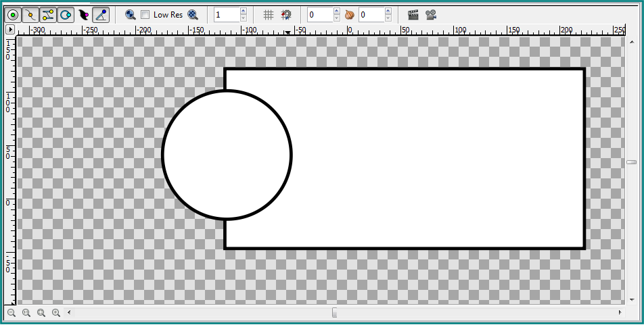Click the zoom in button below canvas
Image resolution: width=644 pixels, height=325 pixels.
point(56,313)
